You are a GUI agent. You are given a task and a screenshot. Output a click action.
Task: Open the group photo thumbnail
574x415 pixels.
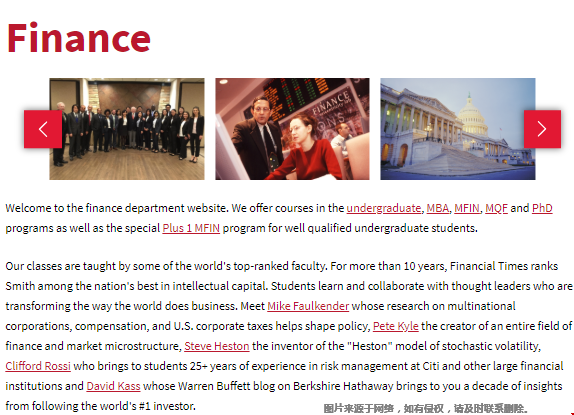click(127, 129)
